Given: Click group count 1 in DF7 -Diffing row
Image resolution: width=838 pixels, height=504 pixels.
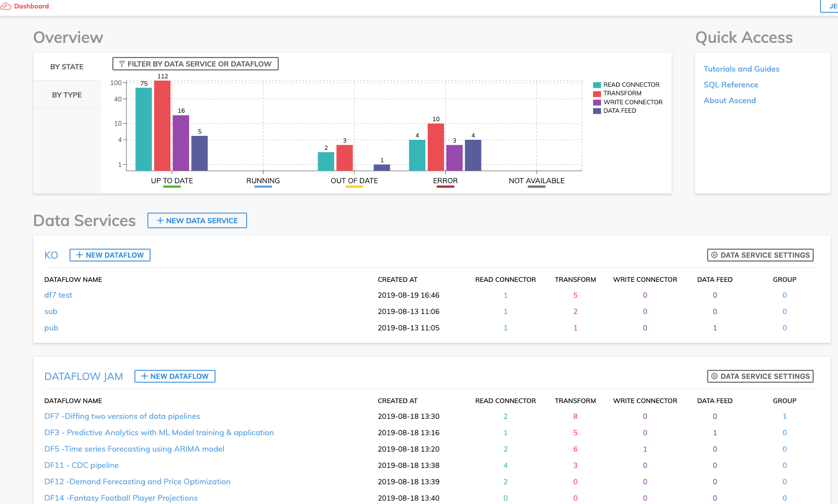Looking at the screenshot, I should coord(785,417).
